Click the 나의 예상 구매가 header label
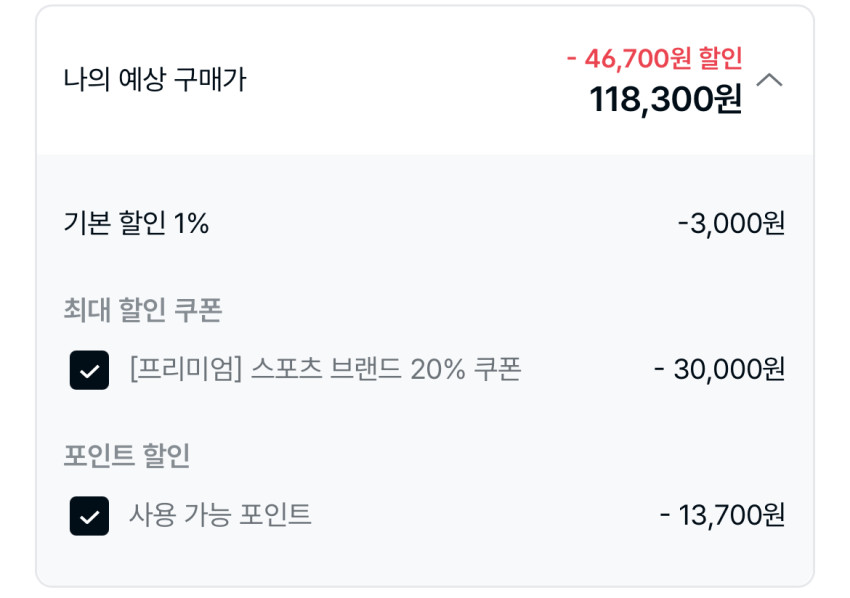The image size is (850, 598). pyautogui.click(x=154, y=80)
